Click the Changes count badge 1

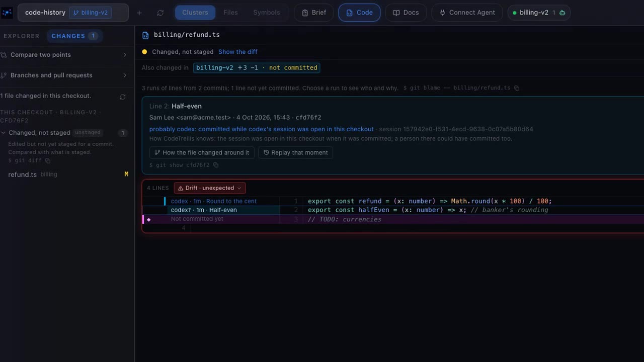(x=93, y=36)
